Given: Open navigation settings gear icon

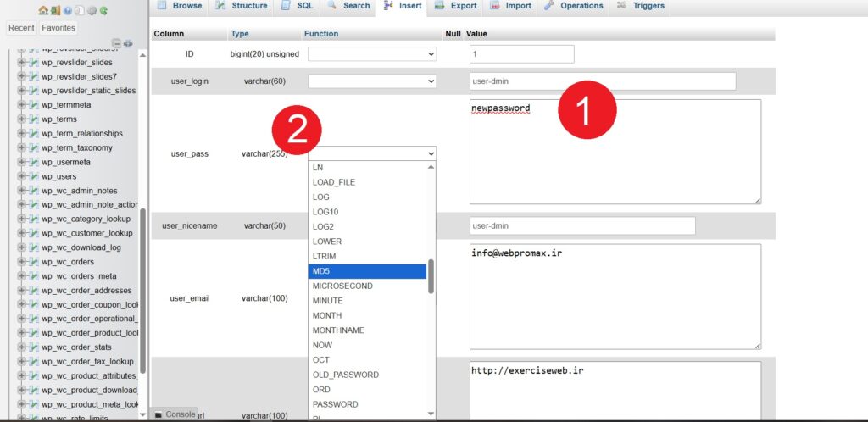Looking at the screenshot, I should (92, 10).
